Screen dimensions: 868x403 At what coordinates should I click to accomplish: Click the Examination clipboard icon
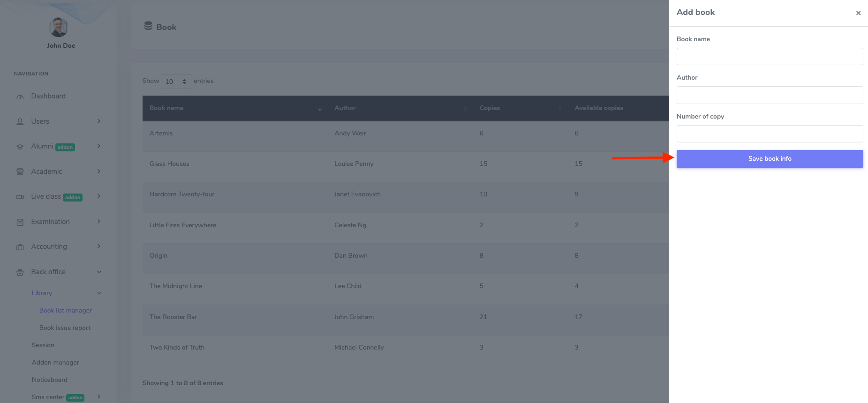[20, 222]
